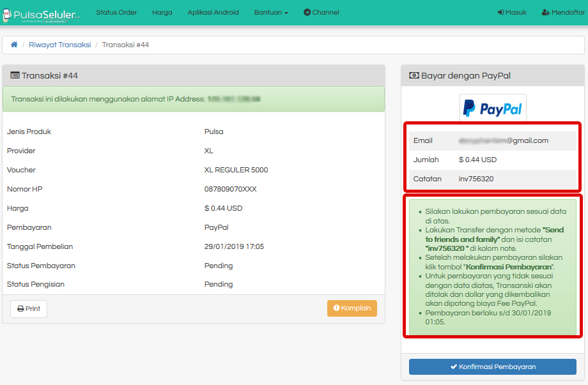Click the PulsaSeluler logo

coord(42,15)
